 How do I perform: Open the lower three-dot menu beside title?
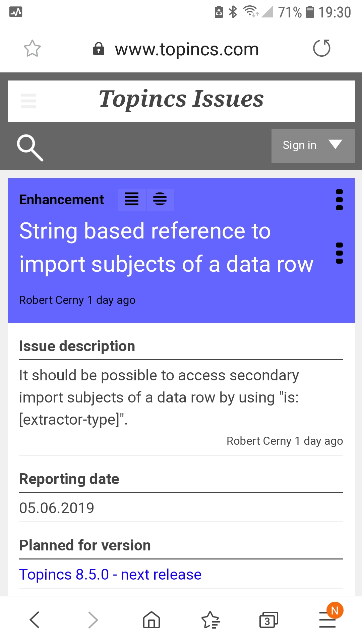339,253
